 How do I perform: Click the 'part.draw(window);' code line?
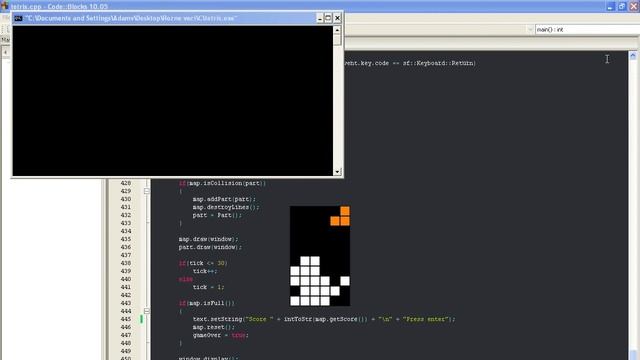coord(210,247)
